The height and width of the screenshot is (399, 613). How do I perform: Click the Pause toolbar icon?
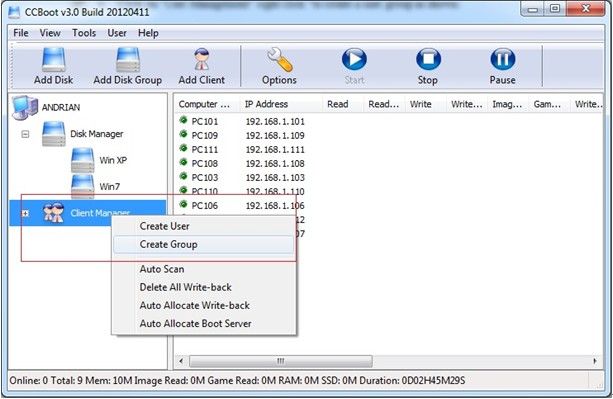[x=503, y=59]
